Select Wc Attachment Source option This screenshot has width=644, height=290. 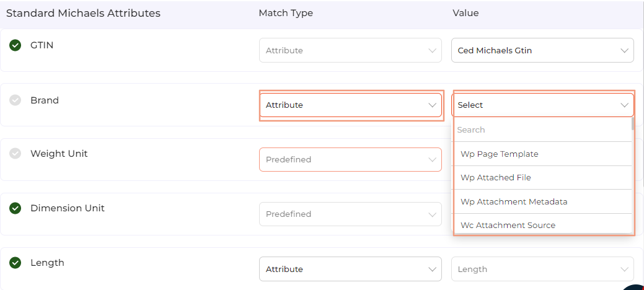pyautogui.click(x=508, y=225)
